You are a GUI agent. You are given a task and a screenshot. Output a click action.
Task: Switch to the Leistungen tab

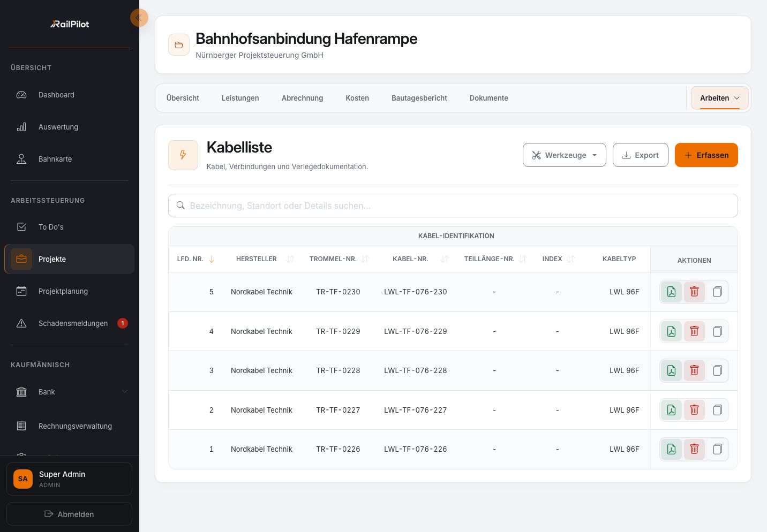pos(240,98)
